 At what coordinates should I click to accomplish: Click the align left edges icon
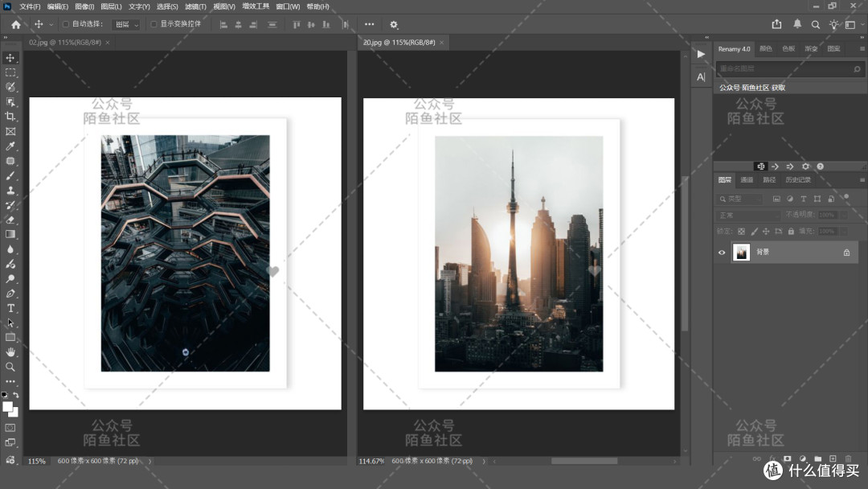coord(223,24)
